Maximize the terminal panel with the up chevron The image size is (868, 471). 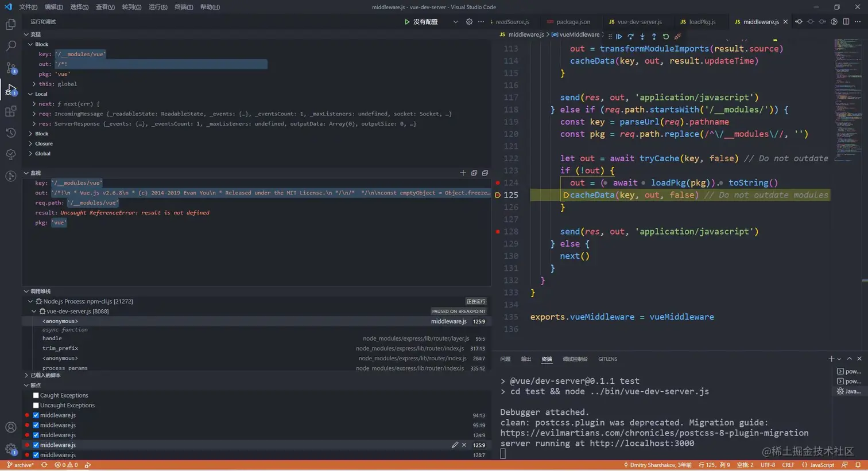pyautogui.click(x=850, y=359)
